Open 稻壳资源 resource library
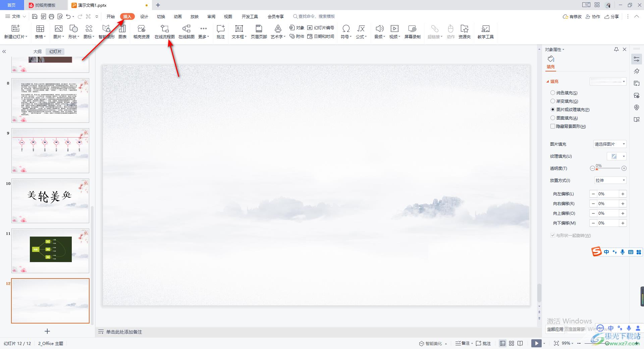The width and height of the screenshot is (644, 349). tap(142, 32)
